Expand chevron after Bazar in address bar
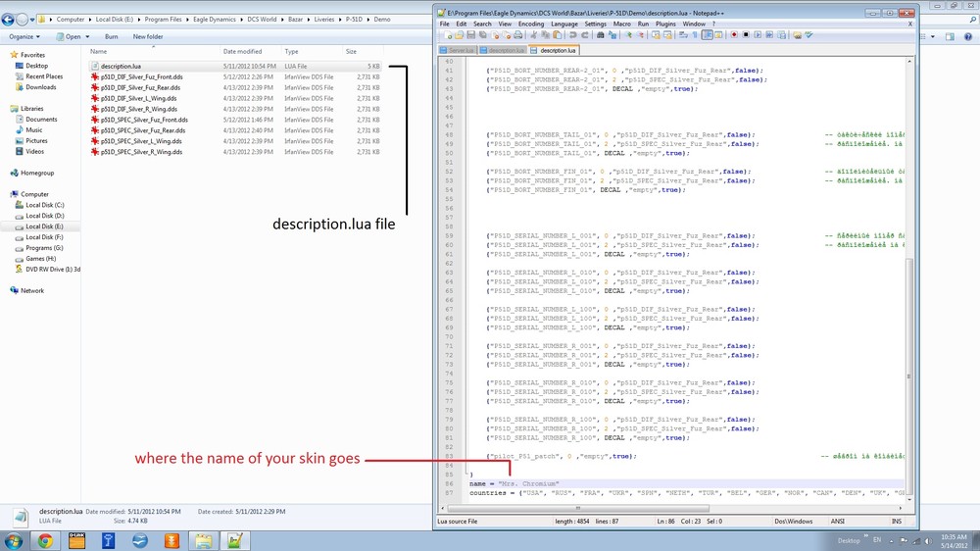Screen dimensions: 980x551 click(309, 20)
